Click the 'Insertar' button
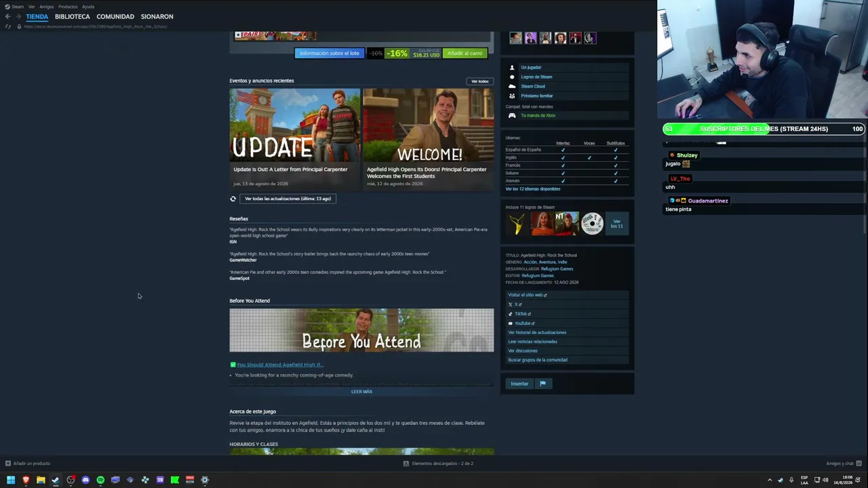 [x=519, y=384]
